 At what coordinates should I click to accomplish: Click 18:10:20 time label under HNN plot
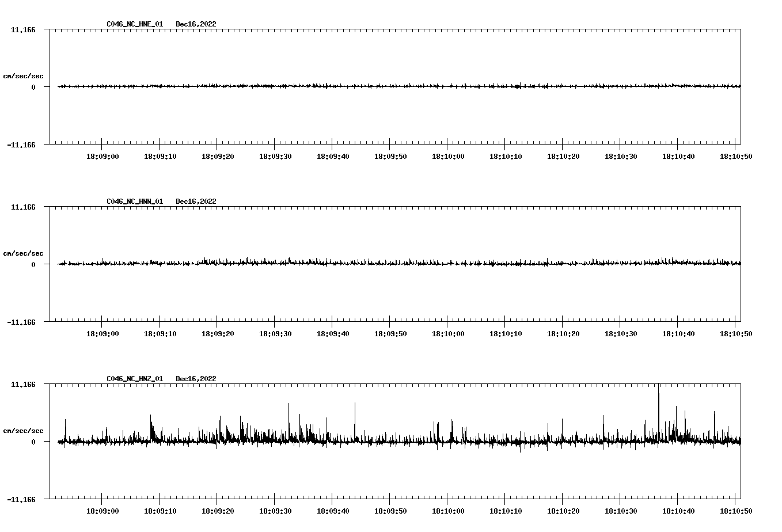pos(563,333)
